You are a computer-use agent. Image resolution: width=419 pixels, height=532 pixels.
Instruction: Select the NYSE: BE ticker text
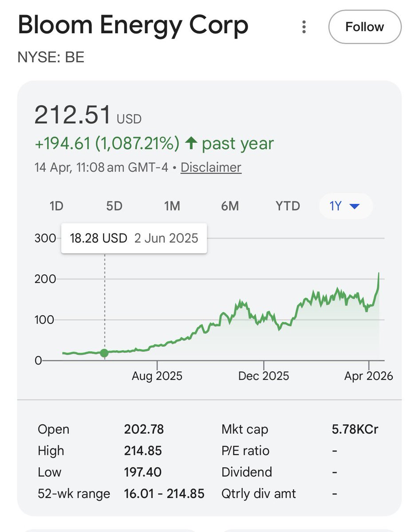(x=51, y=58)
